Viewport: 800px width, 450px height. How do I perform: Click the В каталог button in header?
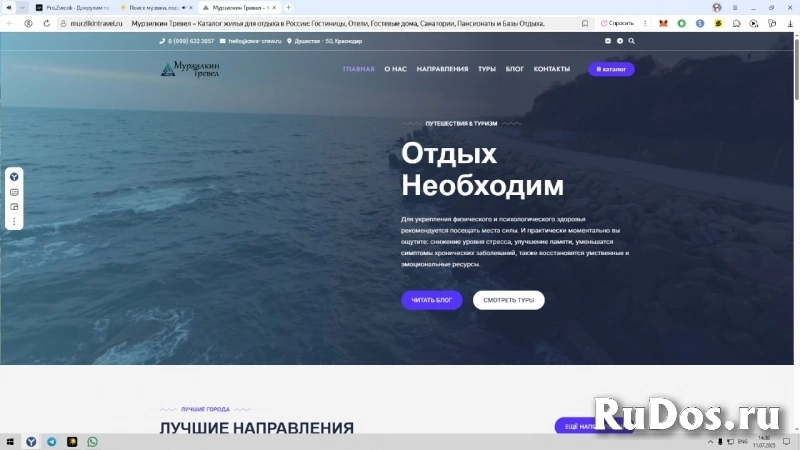tap(611, 69)
